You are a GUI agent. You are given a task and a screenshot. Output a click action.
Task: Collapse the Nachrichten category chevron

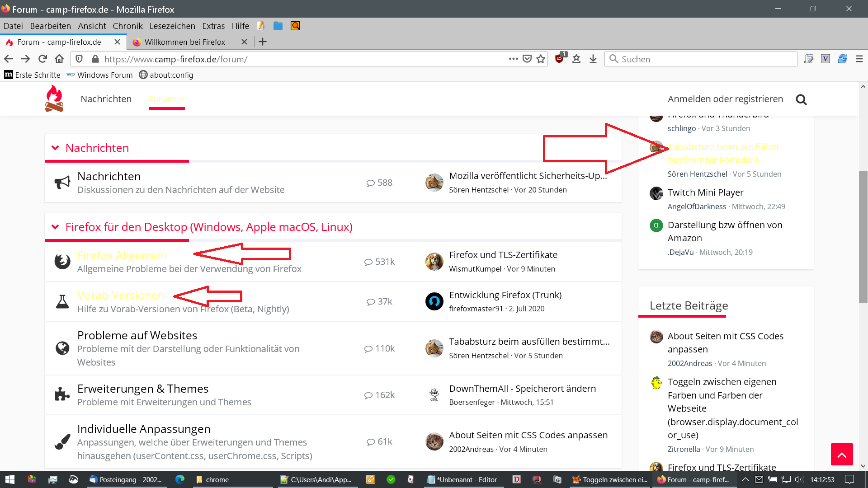[55, 148]
